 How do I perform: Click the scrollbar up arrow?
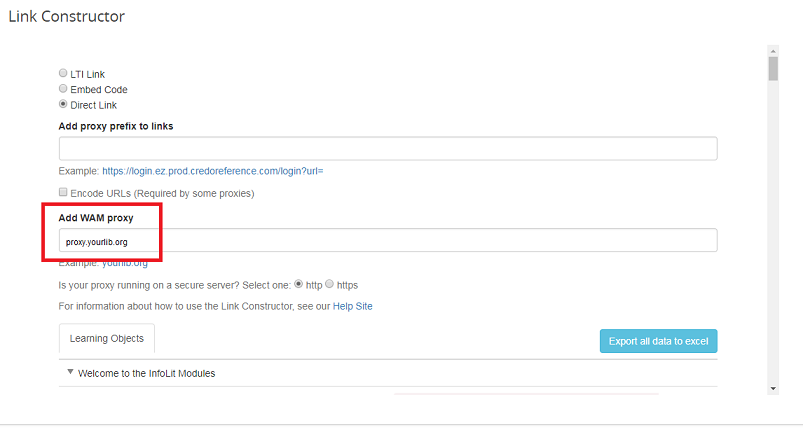(x=773, y=51)
